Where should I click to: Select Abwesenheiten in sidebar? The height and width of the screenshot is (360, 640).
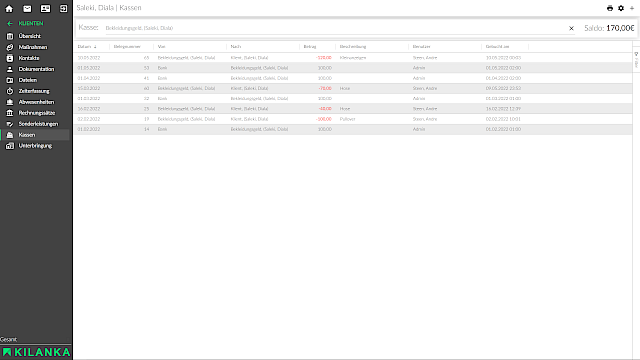(x=36, y=102)
